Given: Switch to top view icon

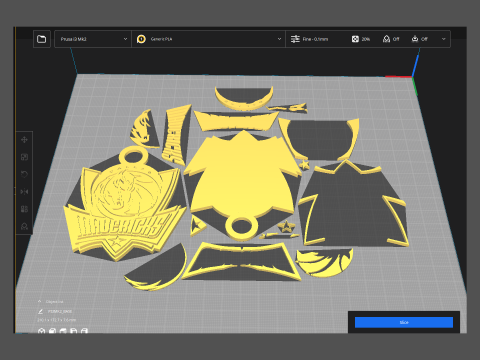Looking at the screenshot, I should pyautogui.click(x=63, y=331).
